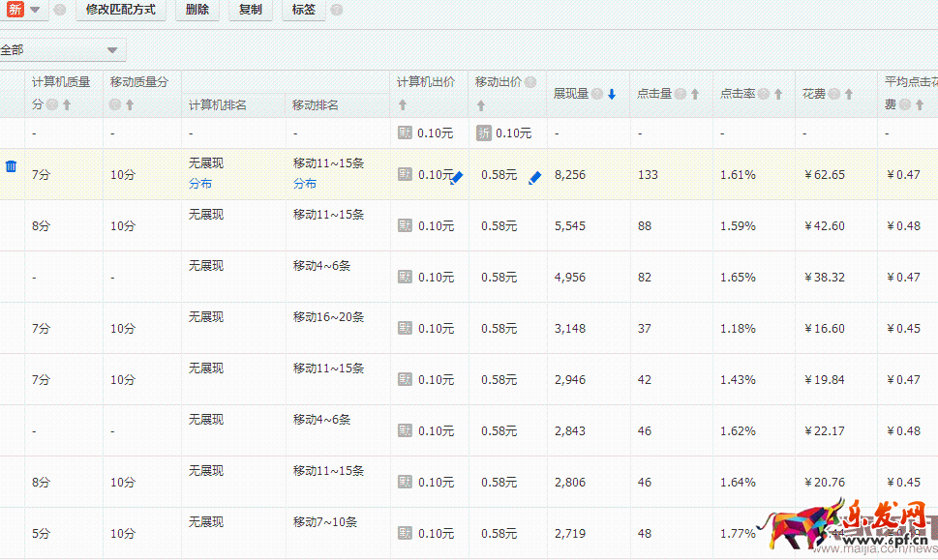Viewport: 938px width, 560px height.
Task: Click the 复制 button in the toolbar
Action: [249, 10]
